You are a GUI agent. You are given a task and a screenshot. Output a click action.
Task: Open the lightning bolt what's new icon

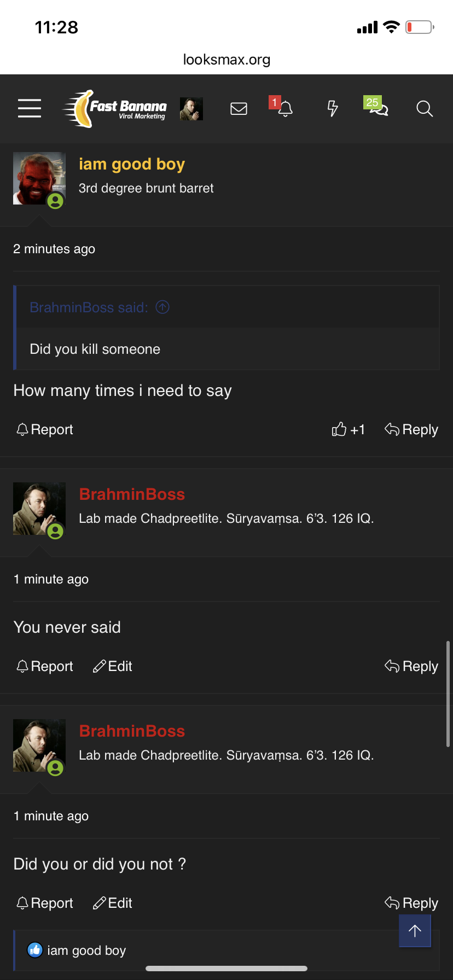(332, 108)
